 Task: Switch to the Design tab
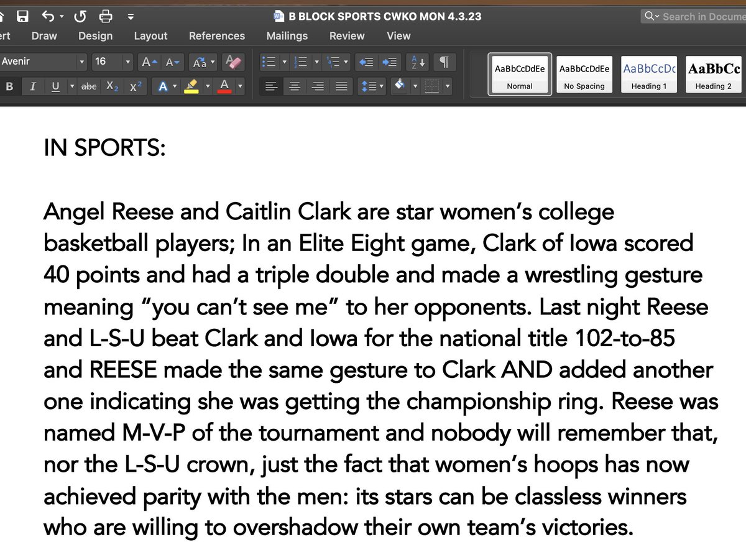click(96, 36)
